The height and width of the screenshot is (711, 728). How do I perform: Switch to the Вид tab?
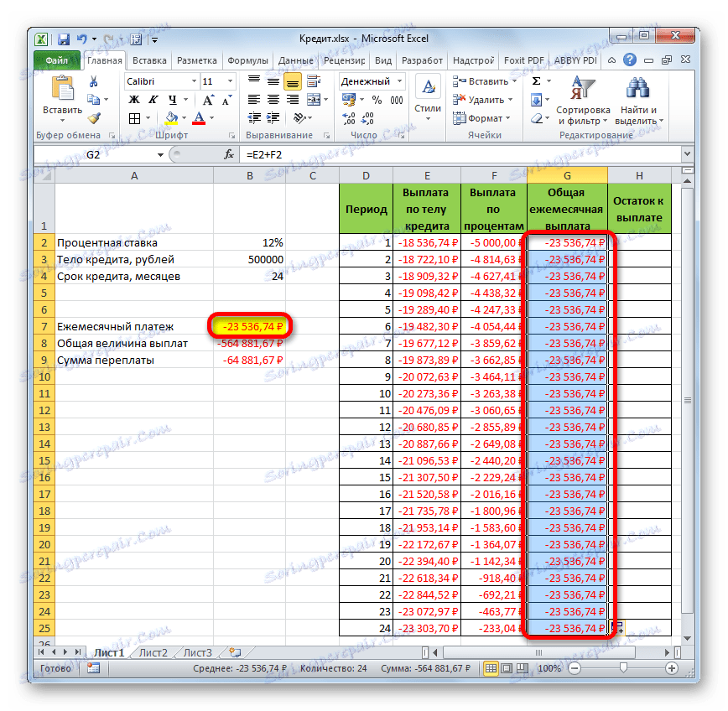383,61
